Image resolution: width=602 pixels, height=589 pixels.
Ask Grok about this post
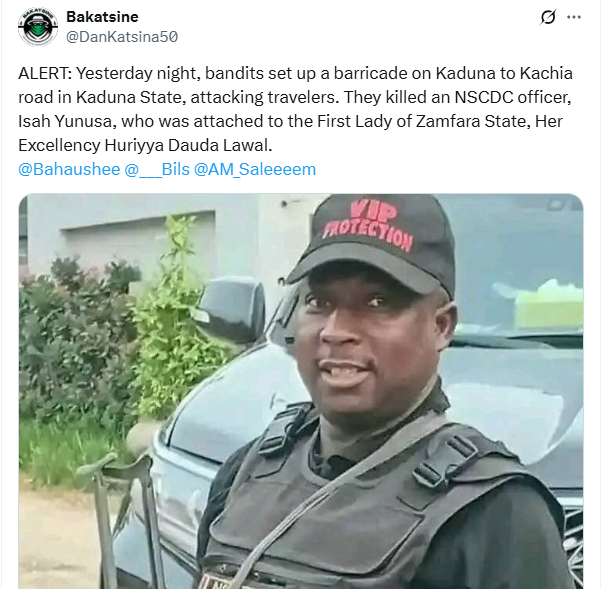point(548,17)
